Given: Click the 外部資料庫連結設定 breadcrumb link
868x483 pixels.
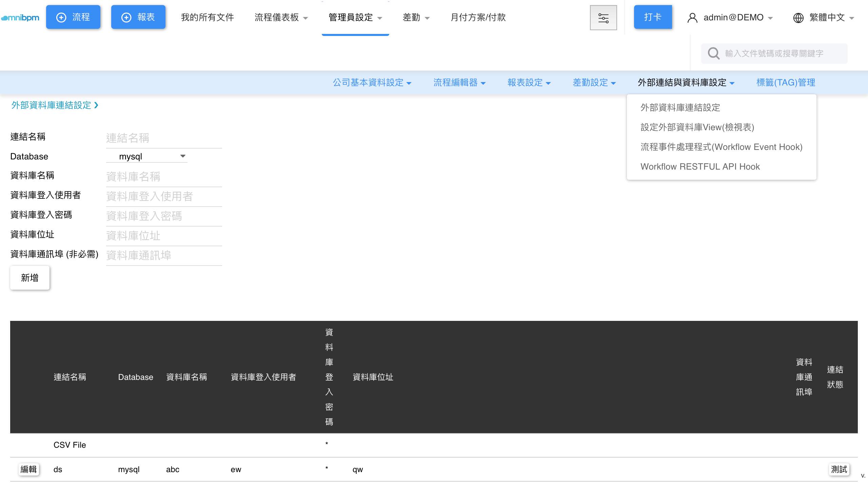Looking at the screenshot, I should click(51, 105).
